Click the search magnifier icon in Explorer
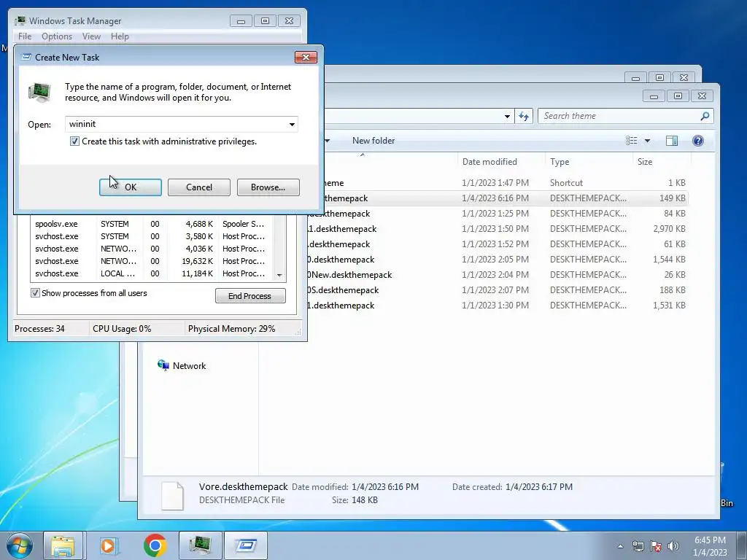This screenshot has height=560, width=747. pyautogui.click(x=705, y=116)
